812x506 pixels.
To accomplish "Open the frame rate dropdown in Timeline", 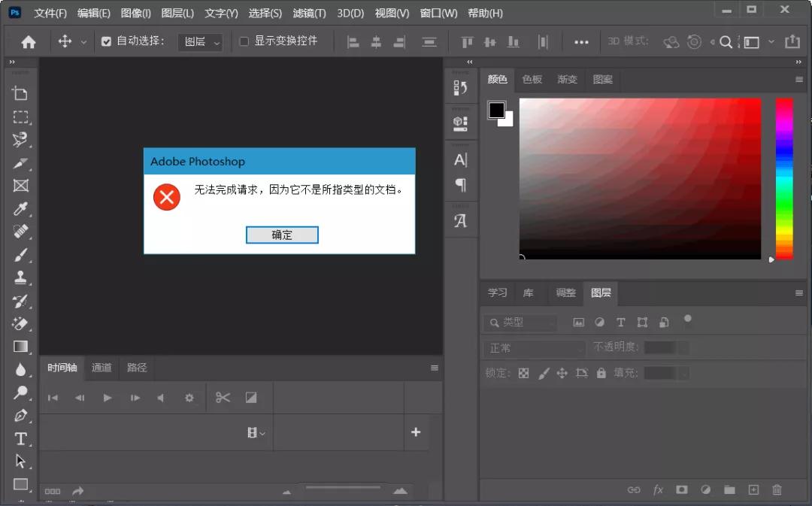I will tap(256, 432).
